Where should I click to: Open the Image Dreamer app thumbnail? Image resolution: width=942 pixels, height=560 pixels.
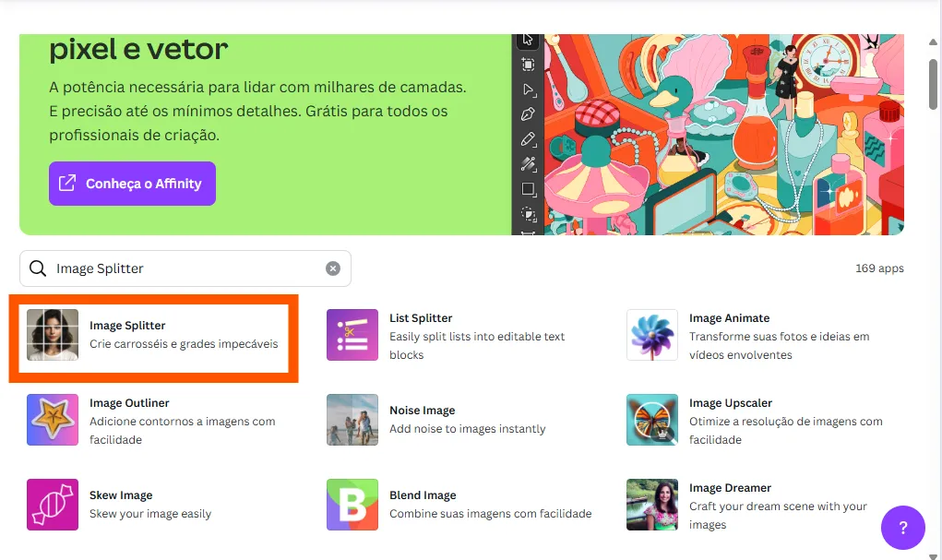tap(651, 505)
